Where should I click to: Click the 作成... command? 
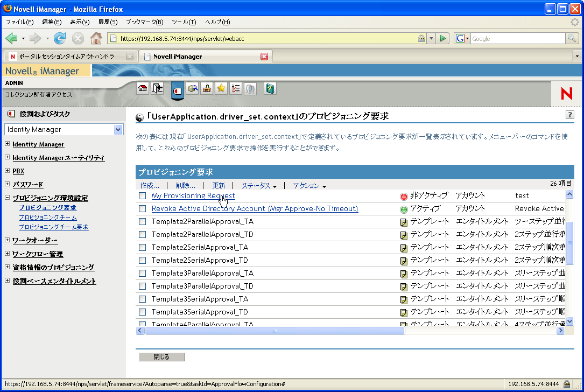pos(150,186)
